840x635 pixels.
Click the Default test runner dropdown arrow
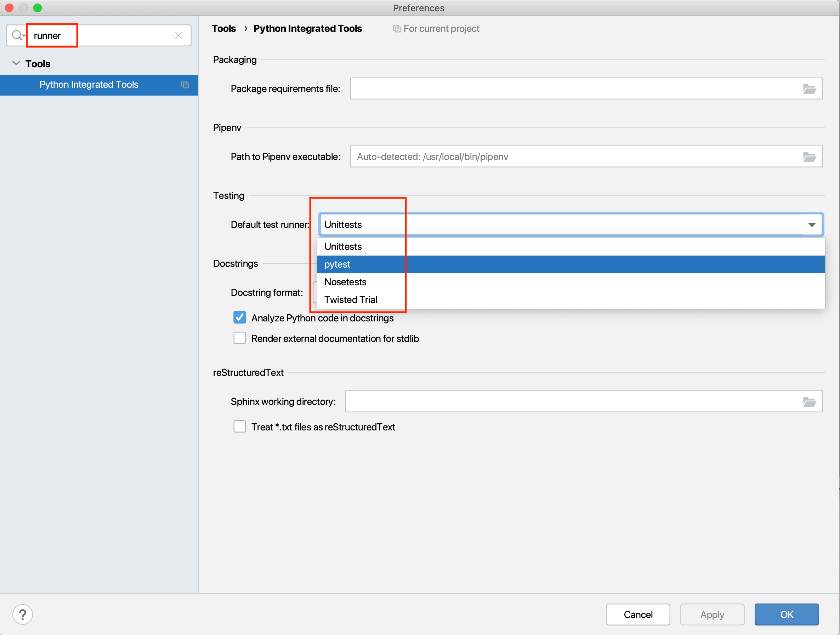pyautogui.click(x=812, y=225)
